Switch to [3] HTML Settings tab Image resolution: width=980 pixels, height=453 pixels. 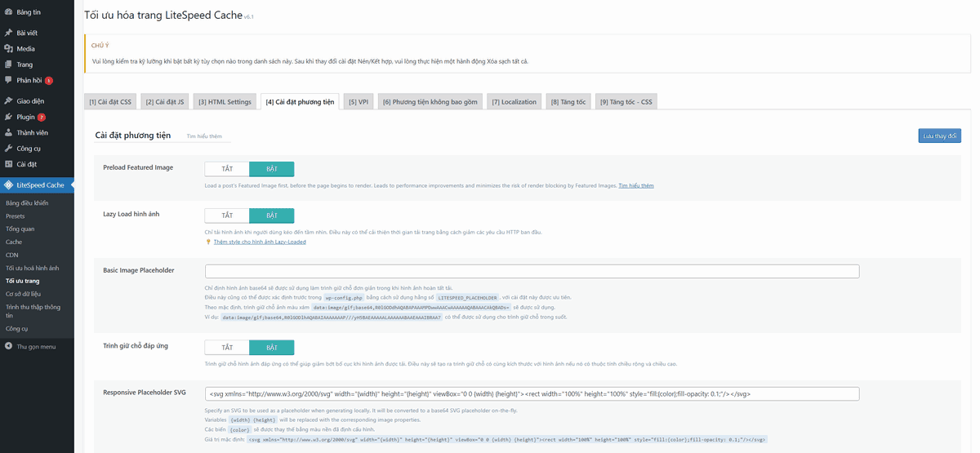[x=225, y=102]
